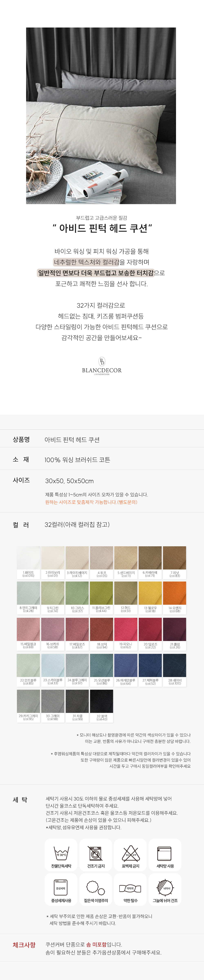Select the white color swatch (col.015)
204x980 pixels.
[x=28, y=558]
